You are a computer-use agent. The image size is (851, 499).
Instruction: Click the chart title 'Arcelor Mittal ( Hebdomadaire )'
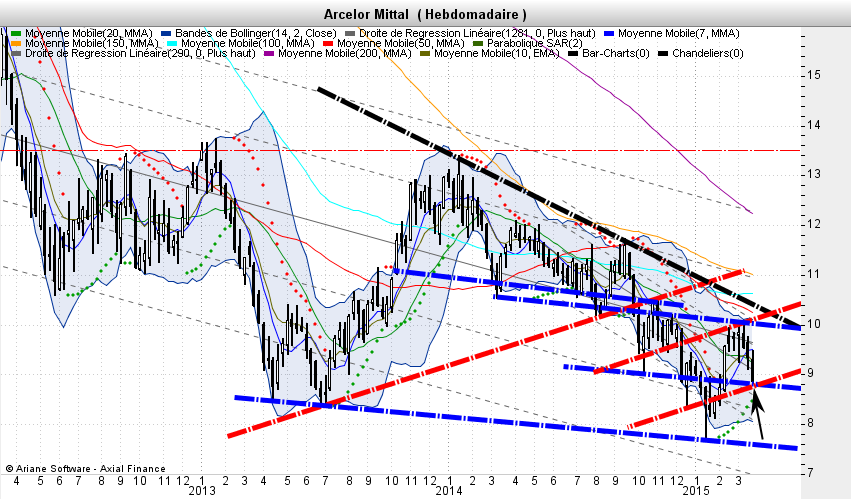pos(425,14)
